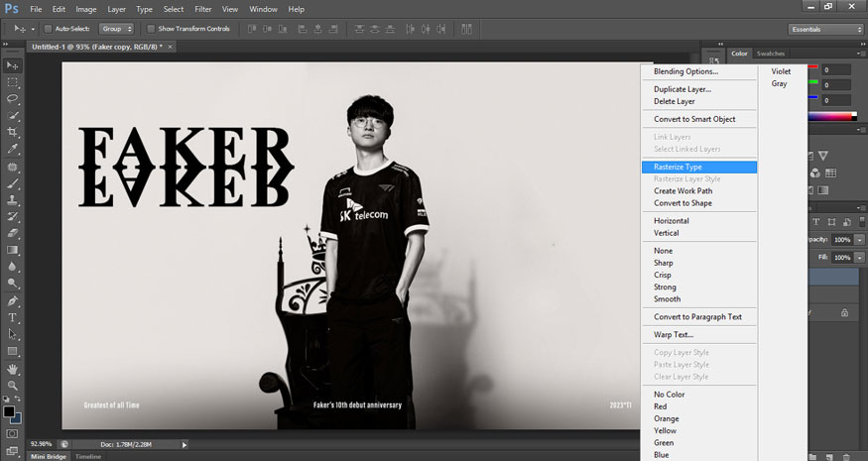868x461 pixels.
Task: Click the Color Lookup adjustment icon
Action: (x=831, y=173)
